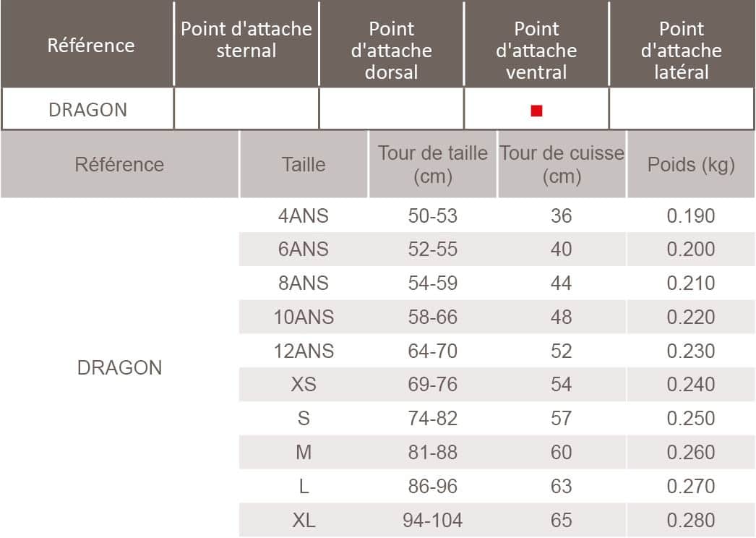Click weight 0.280 in the XL row
Screen dimensions: 756x538
point(691,520)
